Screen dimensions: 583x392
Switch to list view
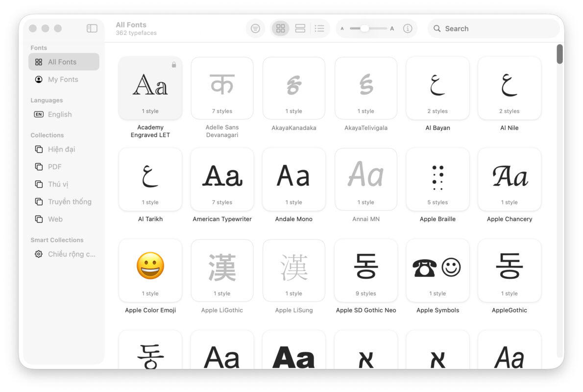[x=319, y=28]
